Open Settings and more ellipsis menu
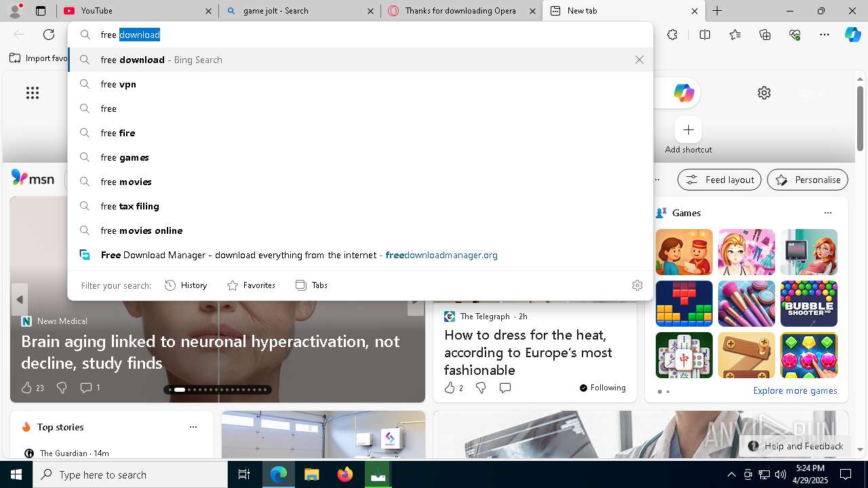868x488 pixels. click(x=825, y=35)
